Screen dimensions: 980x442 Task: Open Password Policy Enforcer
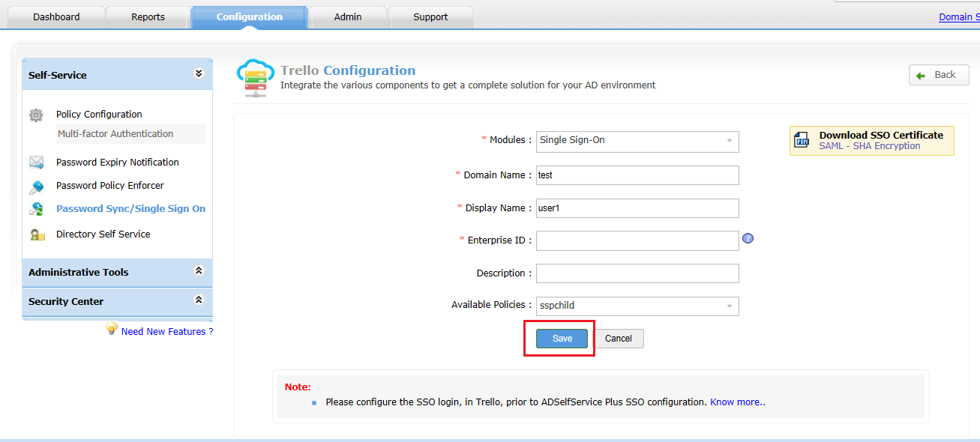tap(110, 186)
